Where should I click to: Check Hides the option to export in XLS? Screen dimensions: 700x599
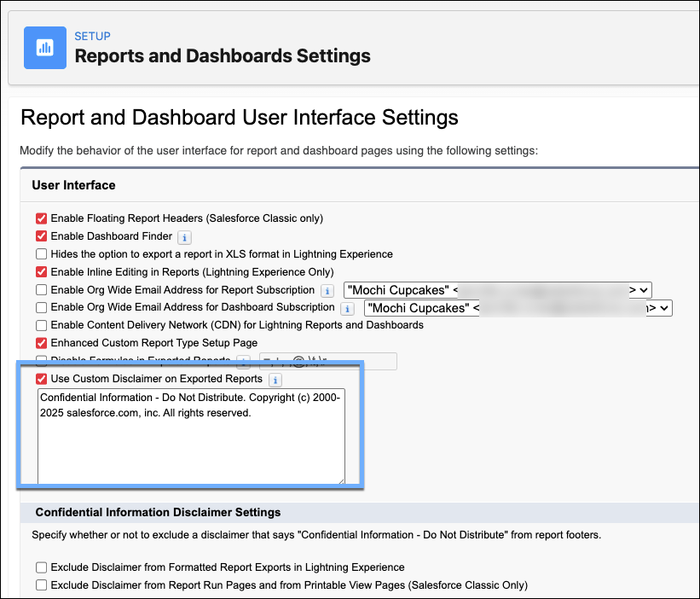(40, 254)
